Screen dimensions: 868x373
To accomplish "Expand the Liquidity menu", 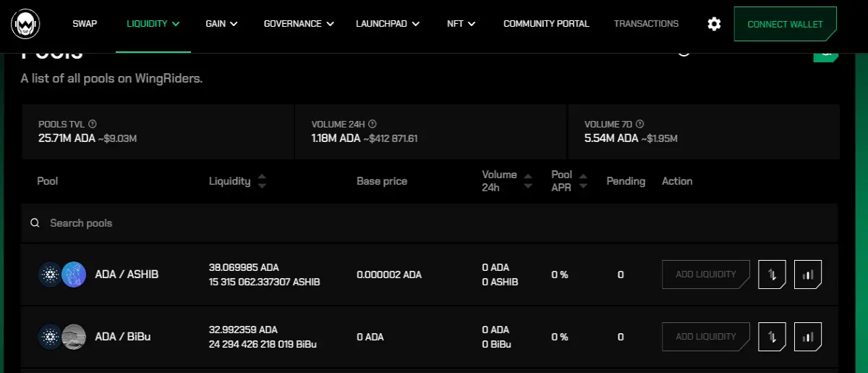I will (153, 24).
